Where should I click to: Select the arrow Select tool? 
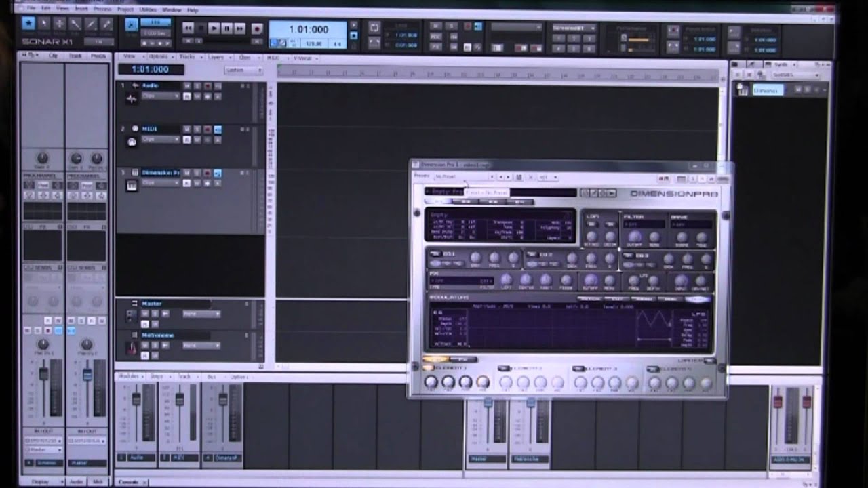point(44,24)
